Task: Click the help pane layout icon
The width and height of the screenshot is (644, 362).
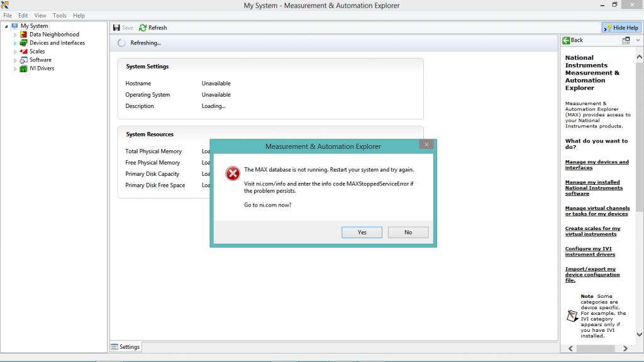Action: coord(626,40)
